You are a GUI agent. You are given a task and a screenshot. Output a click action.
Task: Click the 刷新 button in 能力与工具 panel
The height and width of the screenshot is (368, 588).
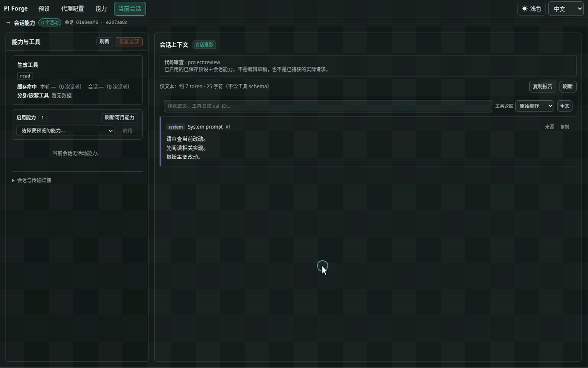[x=104, y=42]
